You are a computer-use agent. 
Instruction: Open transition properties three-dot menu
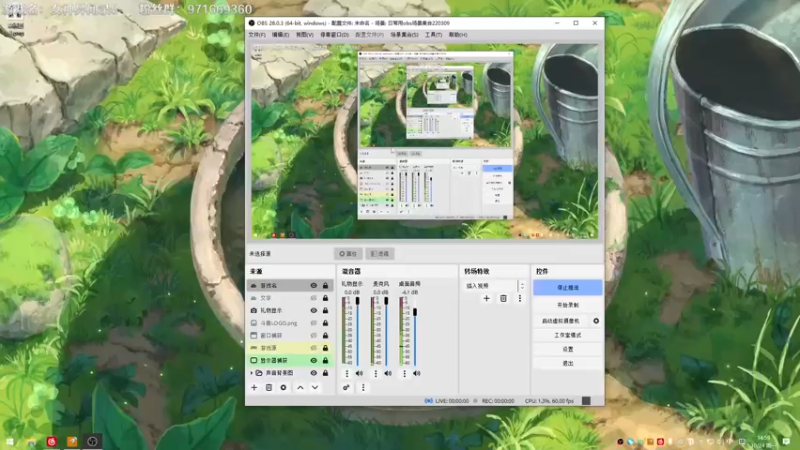520,298
